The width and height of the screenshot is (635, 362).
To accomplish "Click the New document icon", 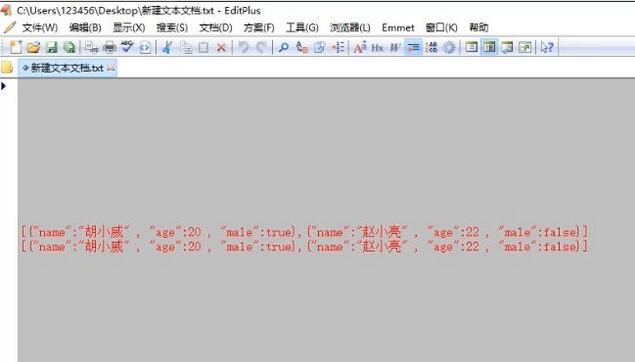I will tap(15, 47).
